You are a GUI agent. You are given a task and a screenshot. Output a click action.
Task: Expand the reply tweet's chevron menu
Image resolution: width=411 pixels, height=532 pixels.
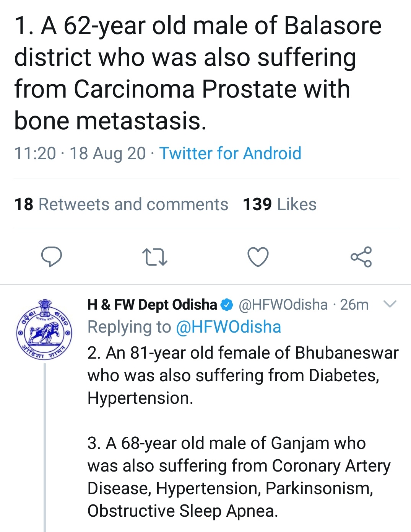pos(390,304)
